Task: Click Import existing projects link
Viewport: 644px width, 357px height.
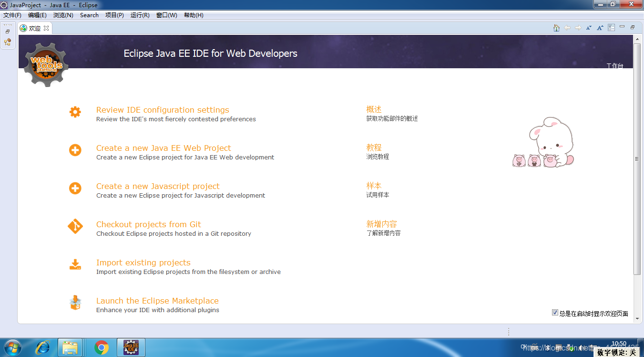Action: (x=143, y=262)
